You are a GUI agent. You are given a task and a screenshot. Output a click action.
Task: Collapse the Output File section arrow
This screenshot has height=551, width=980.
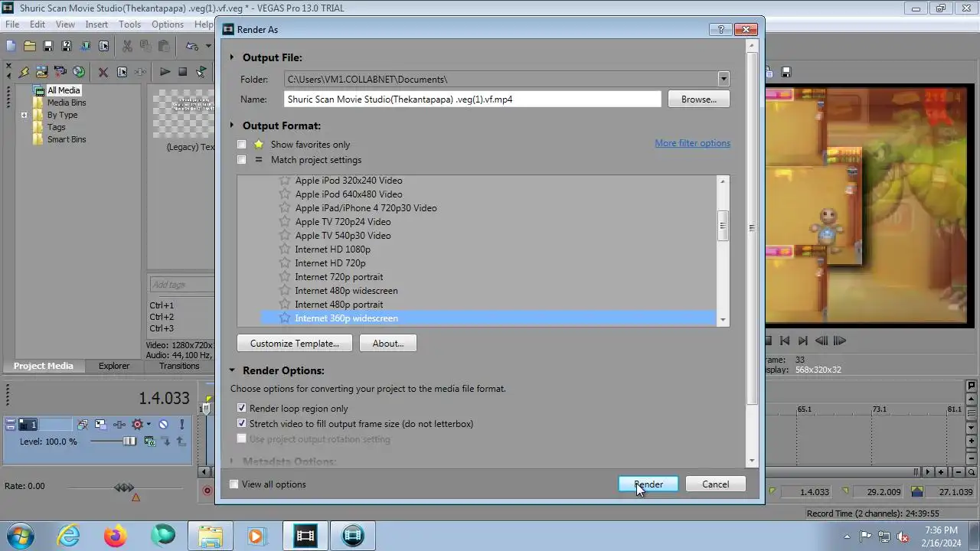pyautogui.click(x=232, y=57)
